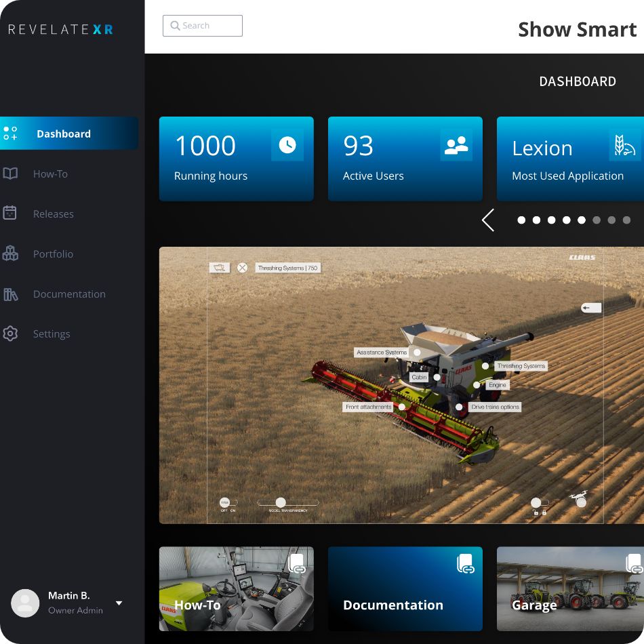The height and width of the screenshot is (644, 644).
Task: Click the users icon on Active Users card
Action: pyautogui.click(x=456, y=145)
